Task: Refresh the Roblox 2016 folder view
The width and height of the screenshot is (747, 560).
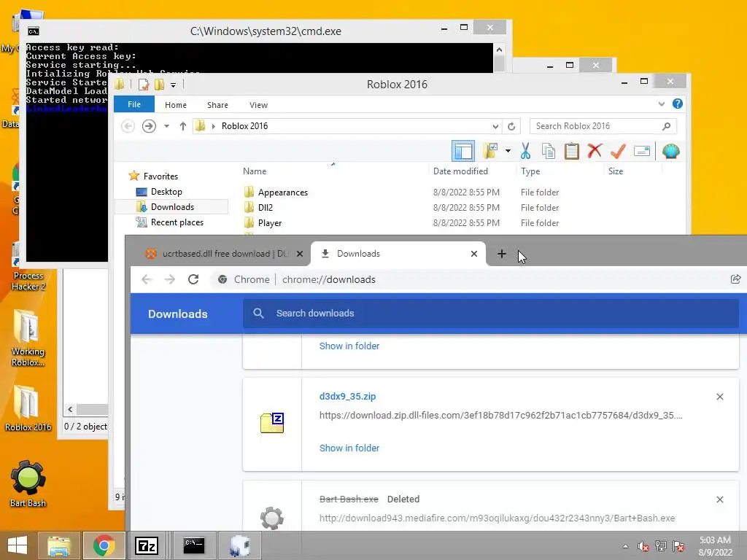Action: point(511,126)
